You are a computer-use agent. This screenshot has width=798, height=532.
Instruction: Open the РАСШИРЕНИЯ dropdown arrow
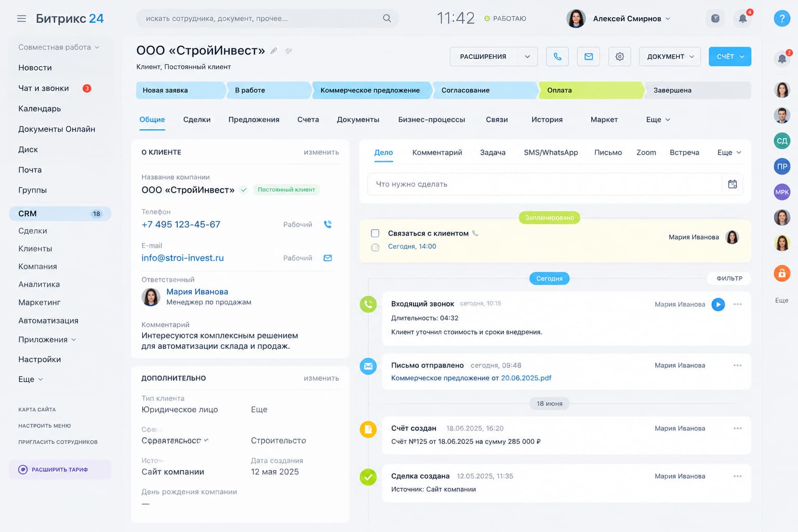[527, 57]
